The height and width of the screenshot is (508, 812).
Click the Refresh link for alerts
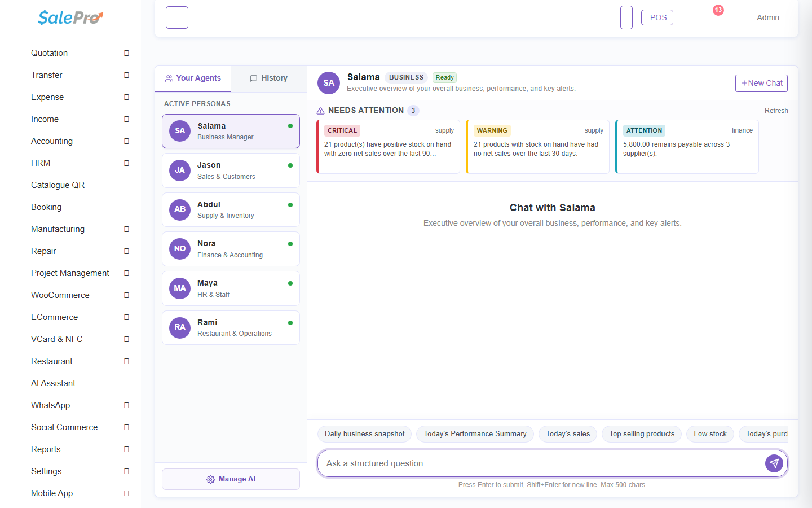[776, 111]
